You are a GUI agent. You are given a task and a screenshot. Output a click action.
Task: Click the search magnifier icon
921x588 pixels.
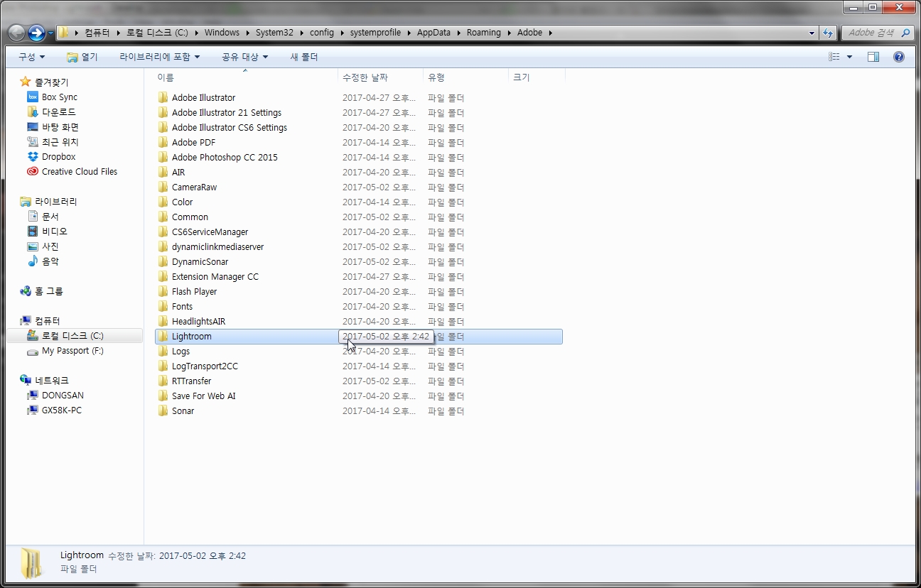tap(905, 33)
